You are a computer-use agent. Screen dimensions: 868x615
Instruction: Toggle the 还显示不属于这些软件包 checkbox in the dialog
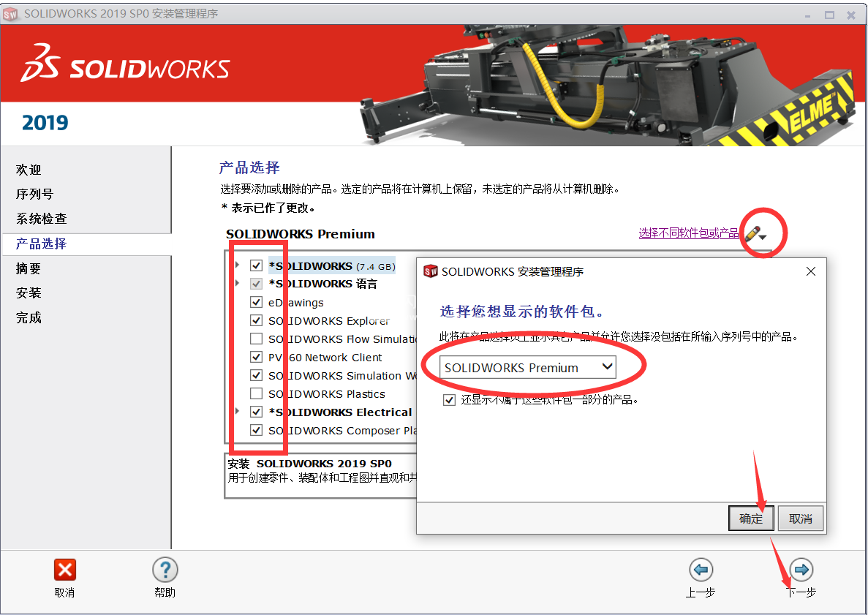[450, 400]
